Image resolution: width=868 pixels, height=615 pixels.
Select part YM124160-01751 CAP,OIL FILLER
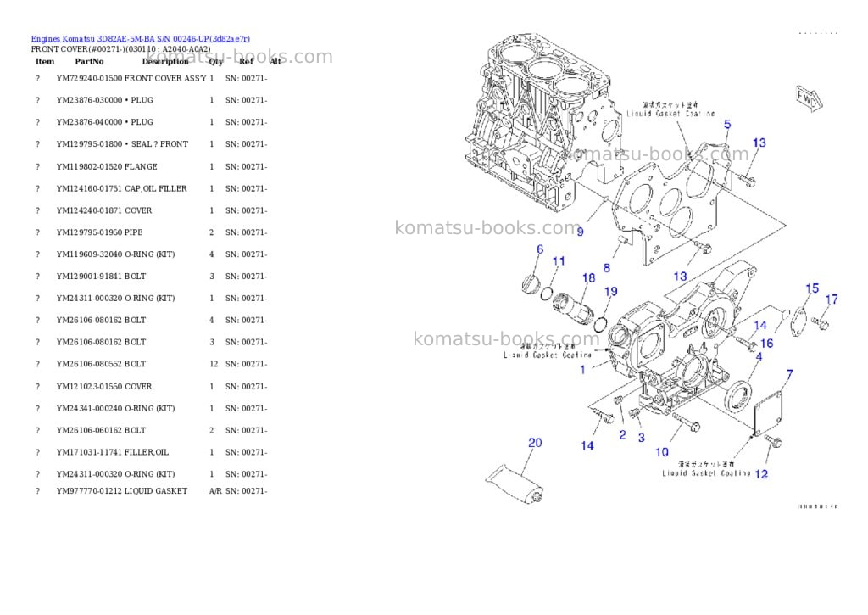(122, 189)
